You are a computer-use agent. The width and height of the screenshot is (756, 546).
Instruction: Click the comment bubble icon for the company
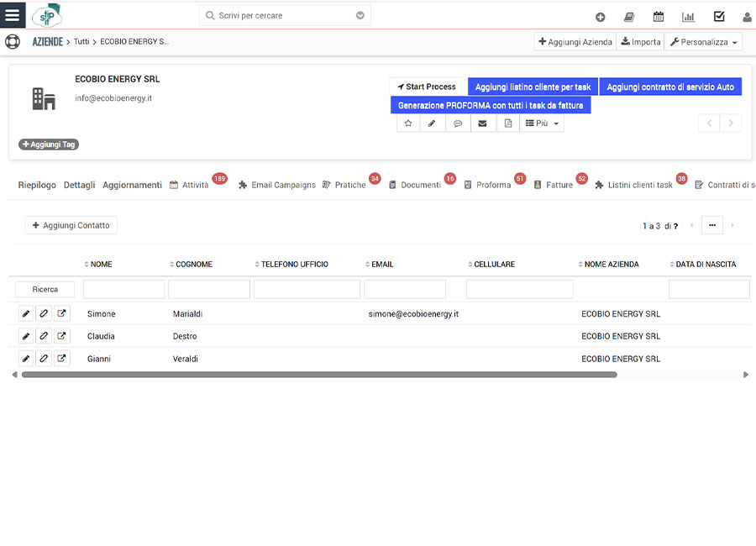(458, 123)
